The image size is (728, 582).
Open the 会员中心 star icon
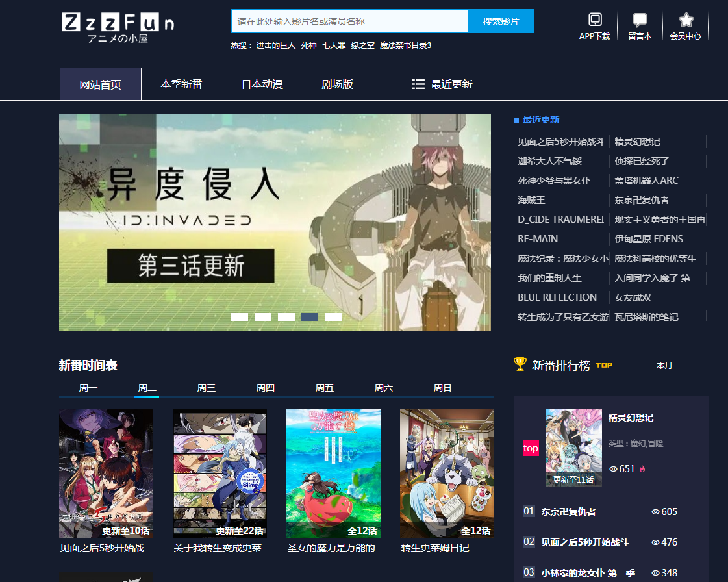tap(686, 20)
